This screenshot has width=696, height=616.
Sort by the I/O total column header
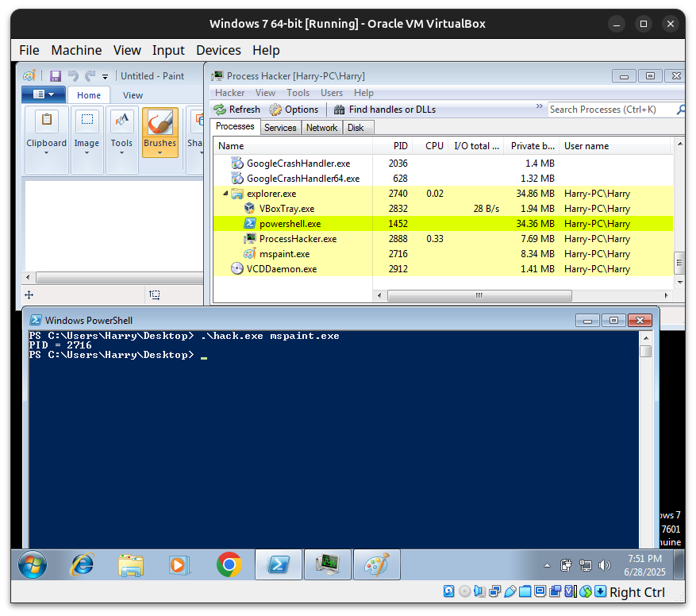click(x=476, y=146)
